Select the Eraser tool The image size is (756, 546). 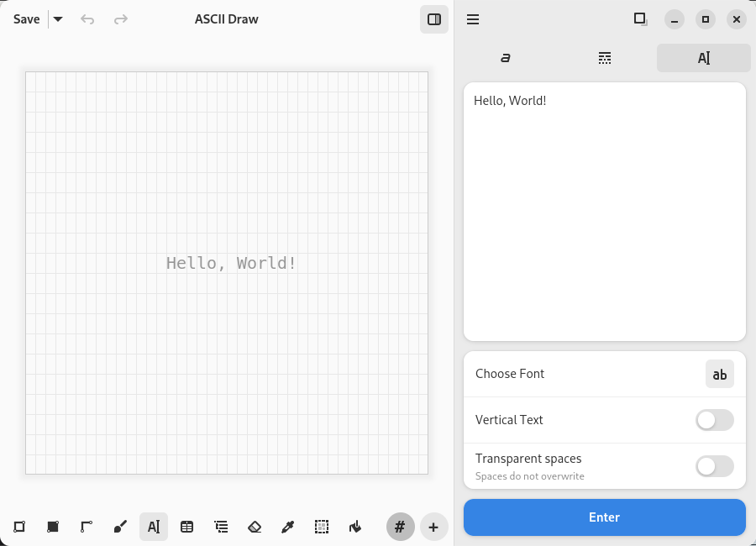click(255, 527)
